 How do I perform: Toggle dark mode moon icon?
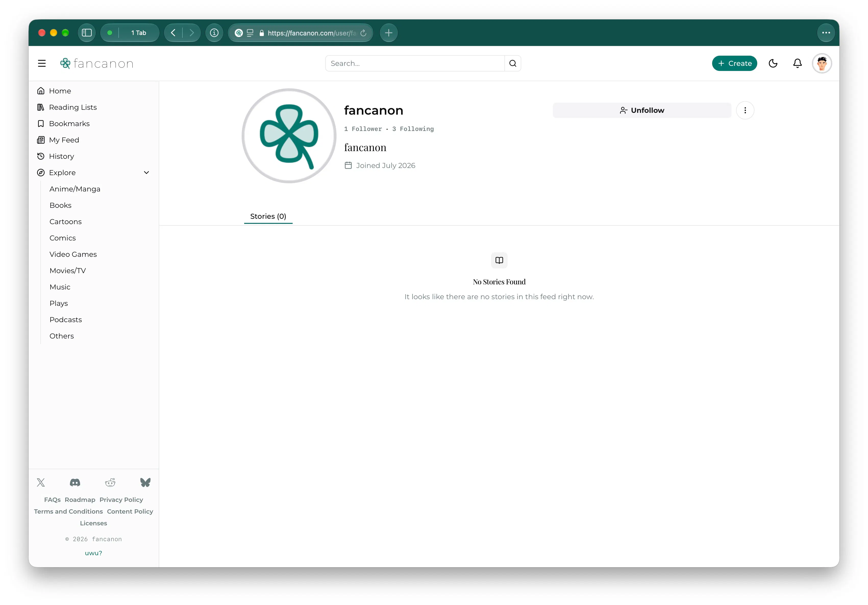(x=773, y=64)
